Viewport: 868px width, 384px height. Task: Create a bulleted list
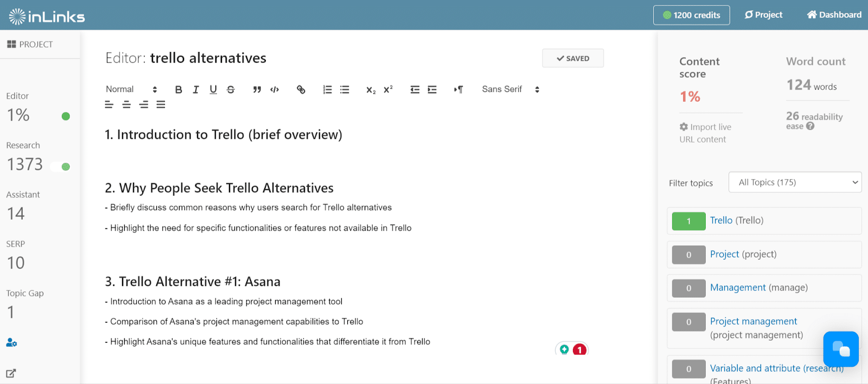[x=344, y=89]
